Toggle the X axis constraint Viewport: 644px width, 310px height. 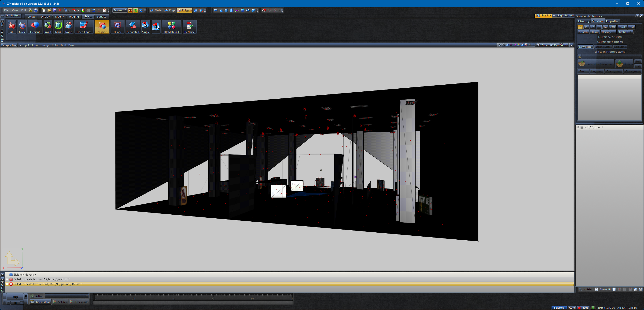pos(130,11)
